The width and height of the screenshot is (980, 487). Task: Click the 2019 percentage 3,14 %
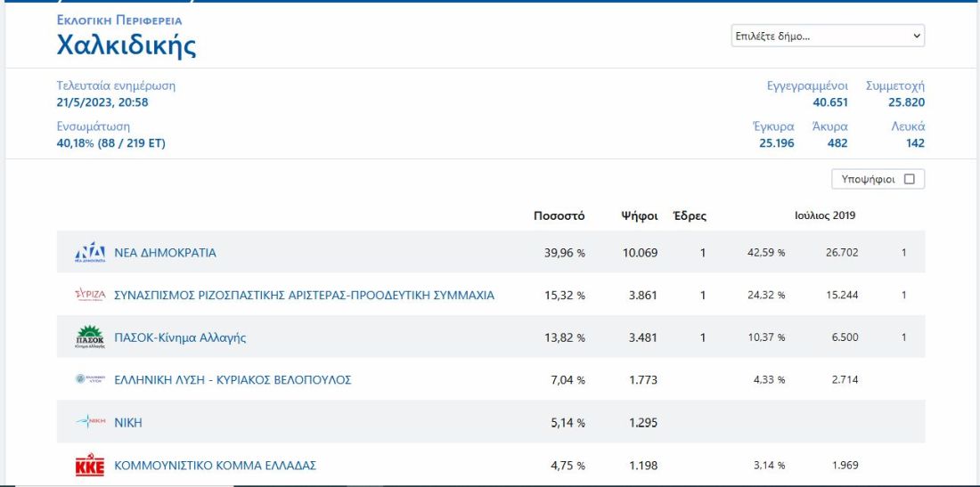tap(770, 465)
